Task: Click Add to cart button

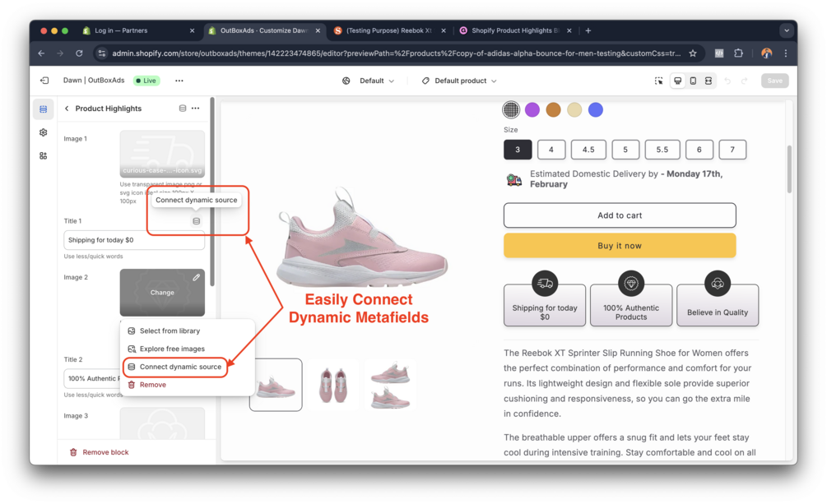Action: pyautogui.click(x=620, y=215)
